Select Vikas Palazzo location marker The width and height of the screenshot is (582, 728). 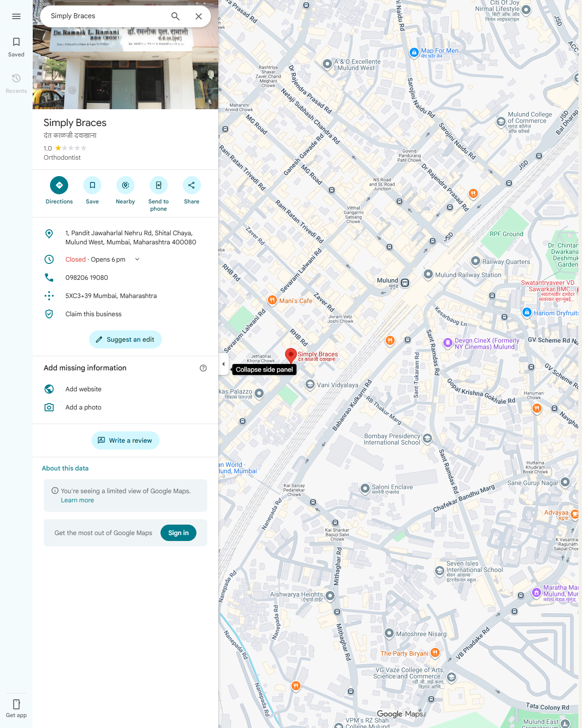[x=259, y=393]
